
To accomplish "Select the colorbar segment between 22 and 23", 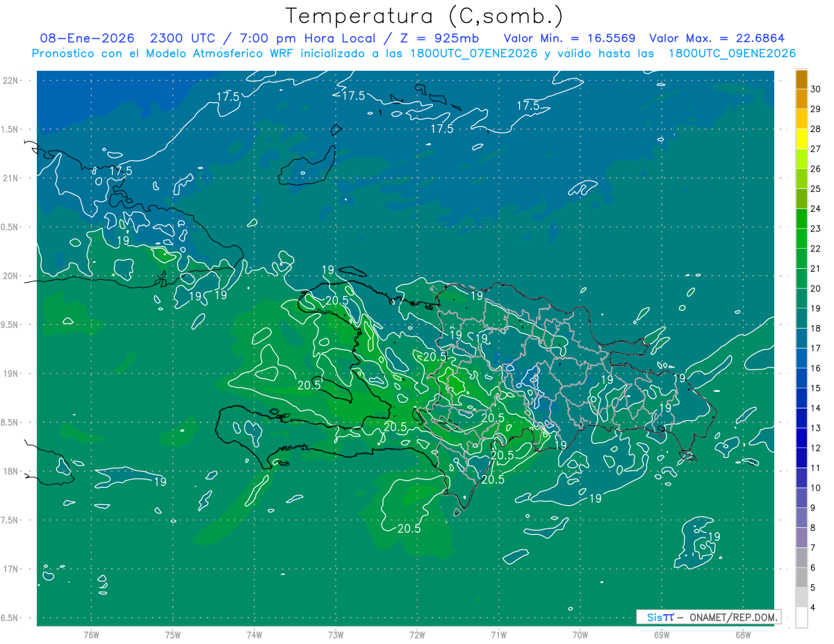I will coord(801,239).
